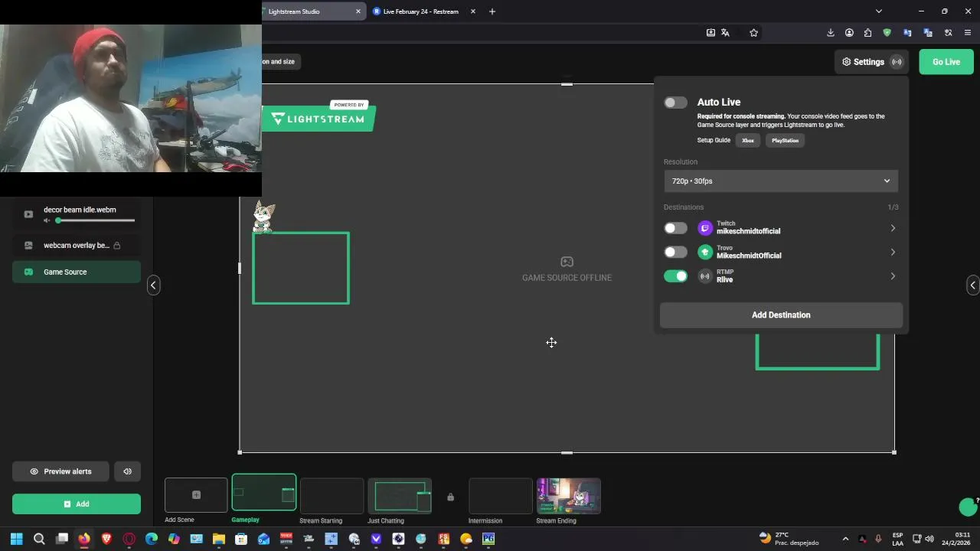Switch to the Stream Starting scene
980x551 pixels.
tap(332, 495)
